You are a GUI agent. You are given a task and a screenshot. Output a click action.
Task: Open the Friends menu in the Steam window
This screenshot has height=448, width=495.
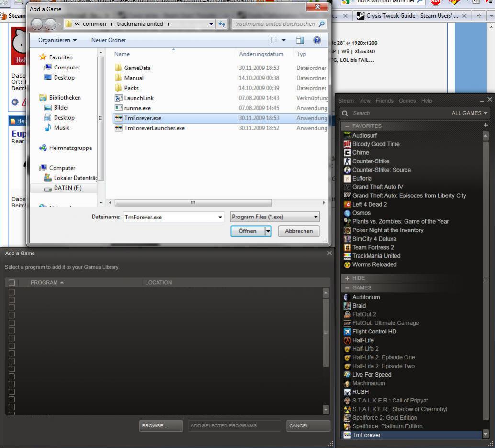click(x=384, y=101)
